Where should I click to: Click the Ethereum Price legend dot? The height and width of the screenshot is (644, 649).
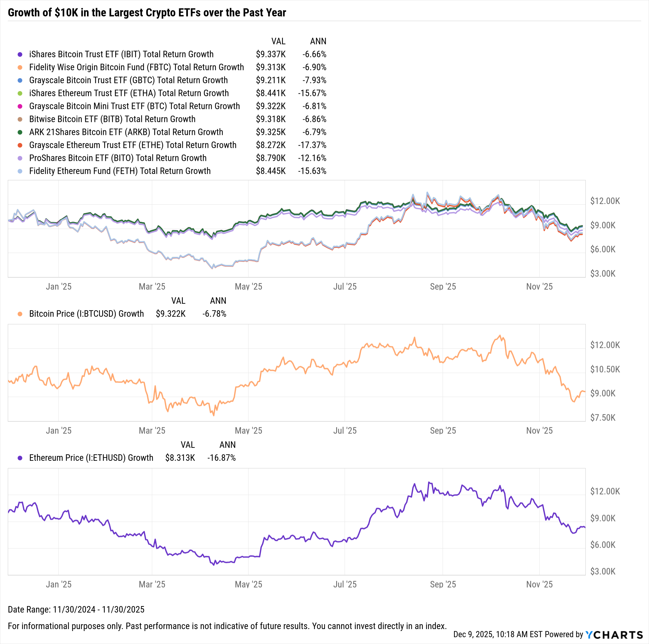[20, 458]
